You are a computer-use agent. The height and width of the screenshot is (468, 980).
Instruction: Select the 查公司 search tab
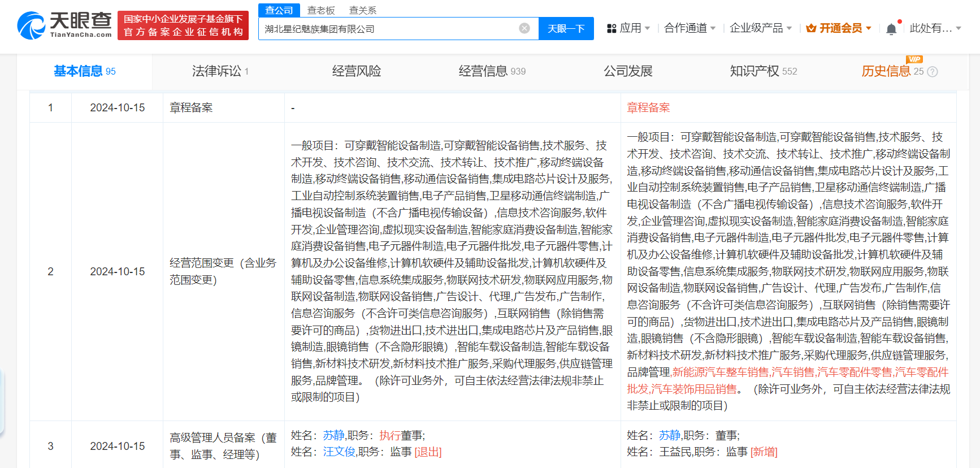tap(279, 10)
